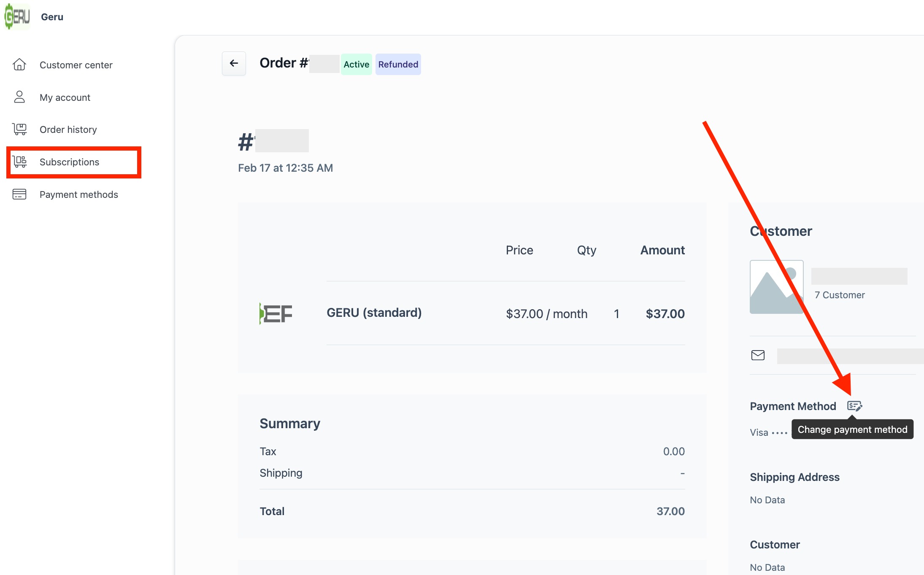The width and height of the screenshot is (924, 575).
Task: Click the 7 Customer label
Action: click(839, 295)
